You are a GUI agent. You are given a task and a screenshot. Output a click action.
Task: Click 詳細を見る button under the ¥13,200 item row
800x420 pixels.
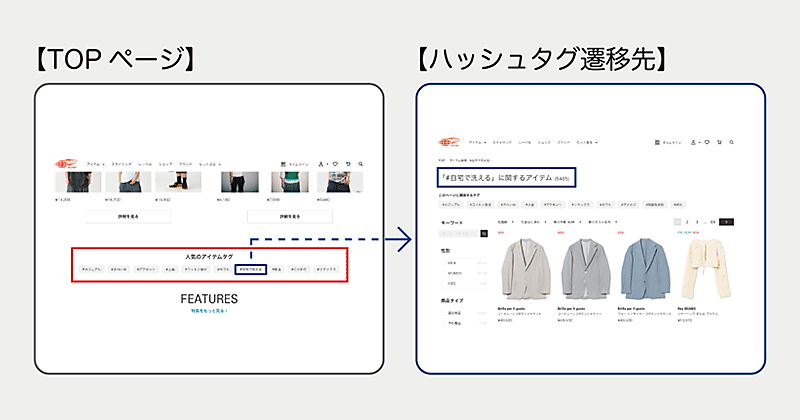pos(128,216)
